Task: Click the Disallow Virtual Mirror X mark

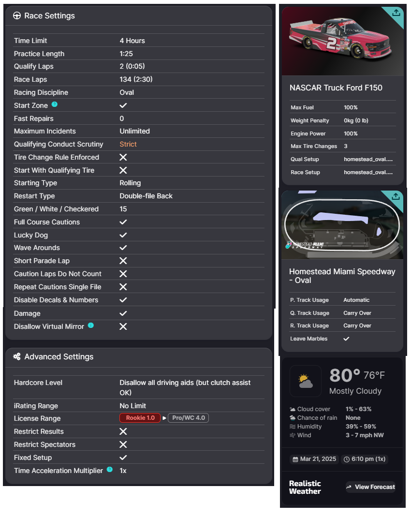Action: (123, 326)
